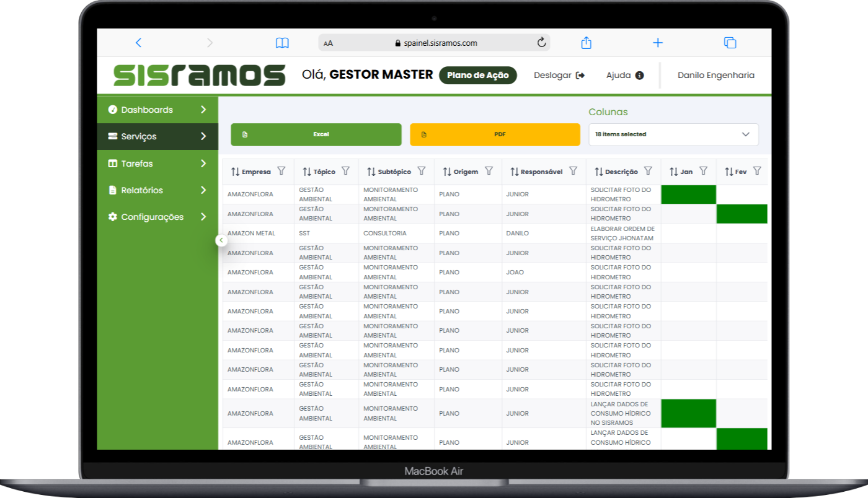The image size is (868, 498).
Task: Click the AA reader text size control
Action: click(x=328, y=43)
